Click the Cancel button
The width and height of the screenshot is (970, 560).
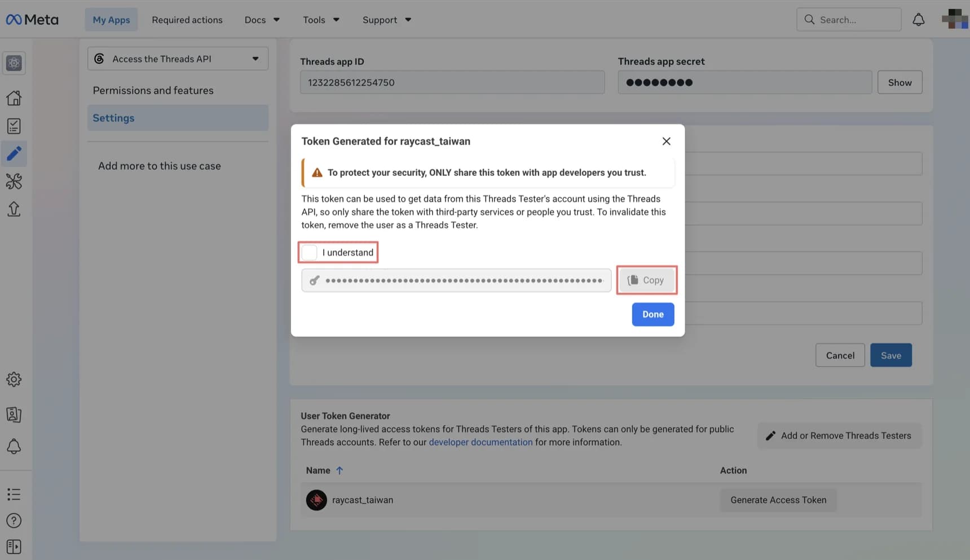pos(840,355)
